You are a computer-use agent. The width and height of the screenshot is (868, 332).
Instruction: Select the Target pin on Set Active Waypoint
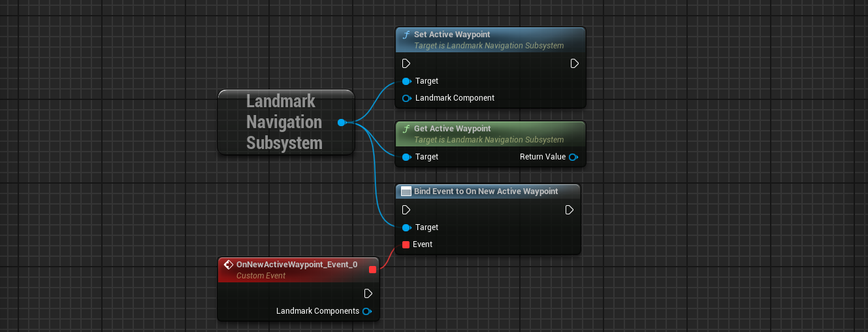[x=407, y=81]
